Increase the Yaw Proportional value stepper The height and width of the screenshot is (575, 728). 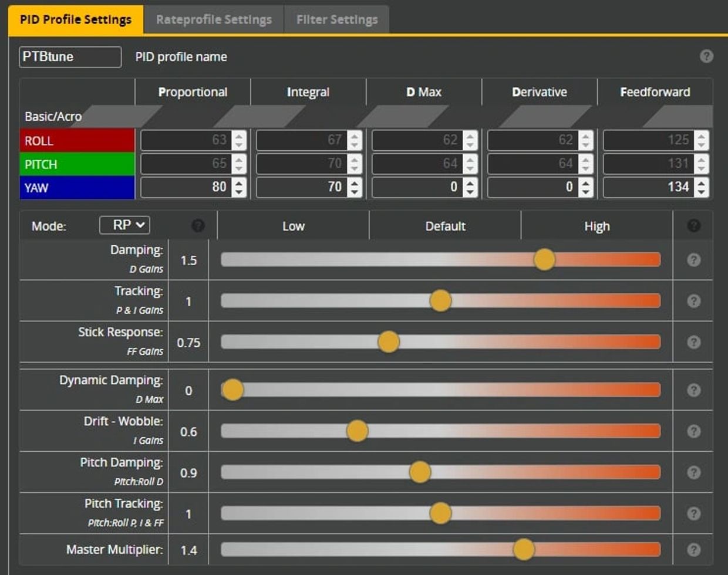[x=239, y=183]
